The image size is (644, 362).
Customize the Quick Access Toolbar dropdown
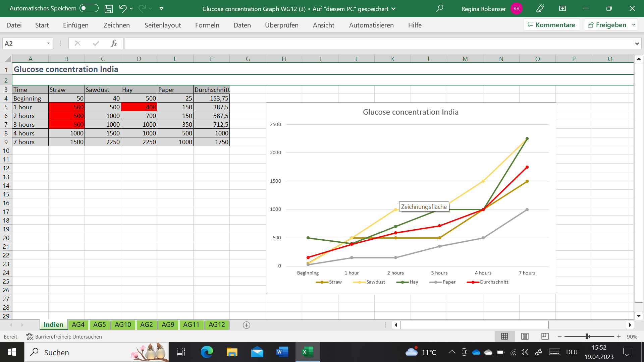tap(161, 9)
